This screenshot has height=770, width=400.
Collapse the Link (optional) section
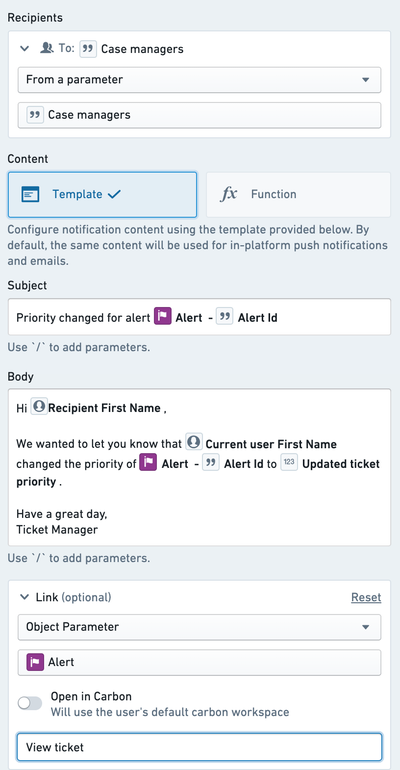(24, 597)
